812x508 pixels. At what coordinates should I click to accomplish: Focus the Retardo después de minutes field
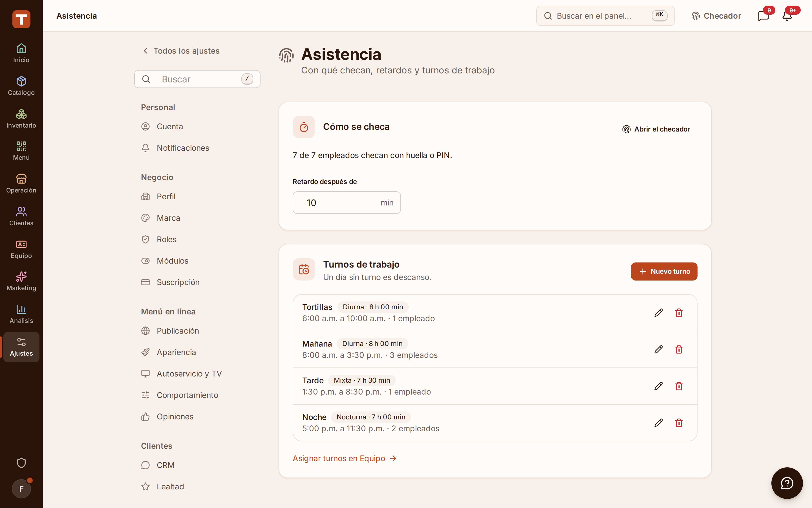(347, 203)
